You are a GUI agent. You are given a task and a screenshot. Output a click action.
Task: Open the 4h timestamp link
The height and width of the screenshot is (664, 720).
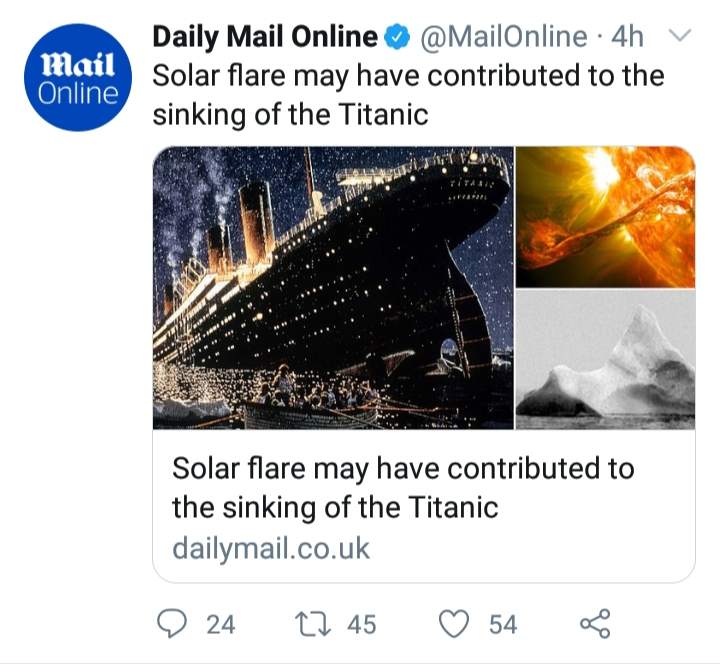pos(627,38)
